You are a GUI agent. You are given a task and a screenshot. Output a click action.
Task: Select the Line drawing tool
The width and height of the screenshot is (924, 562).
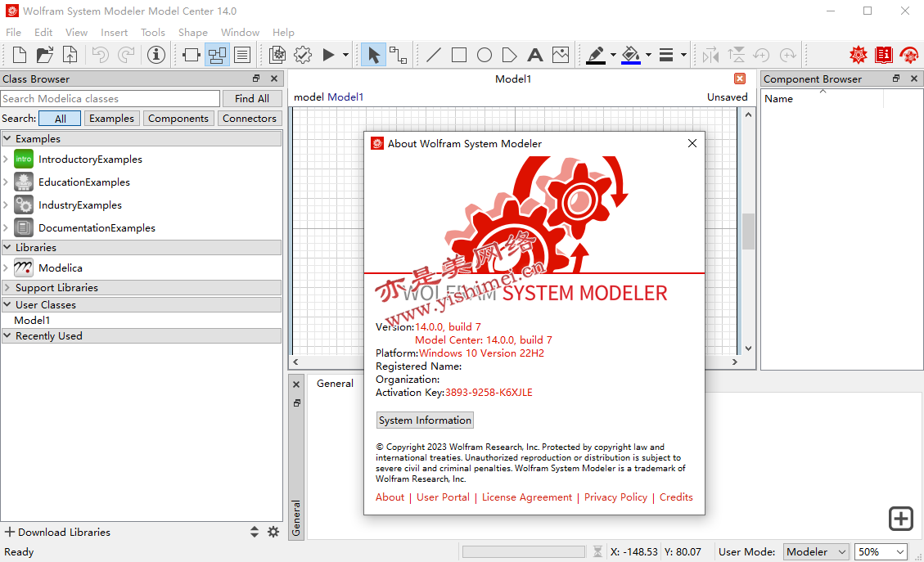[434, 55]
